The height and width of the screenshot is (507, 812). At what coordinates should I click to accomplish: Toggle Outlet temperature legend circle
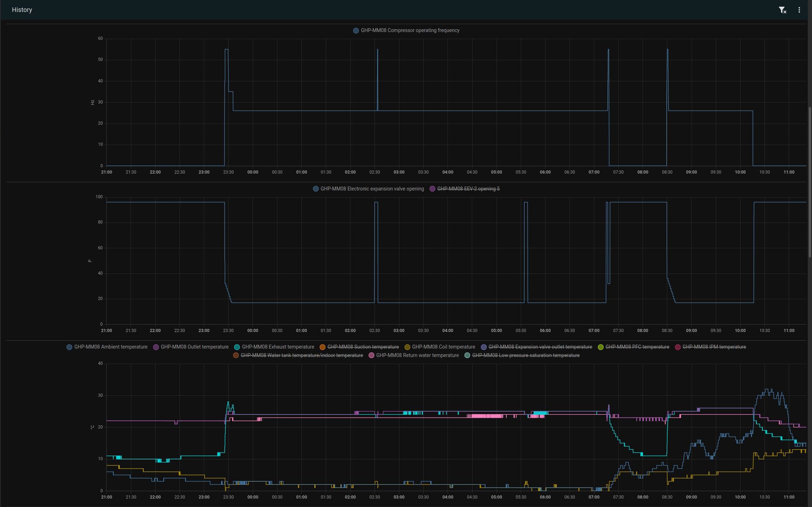pos(156,347)
